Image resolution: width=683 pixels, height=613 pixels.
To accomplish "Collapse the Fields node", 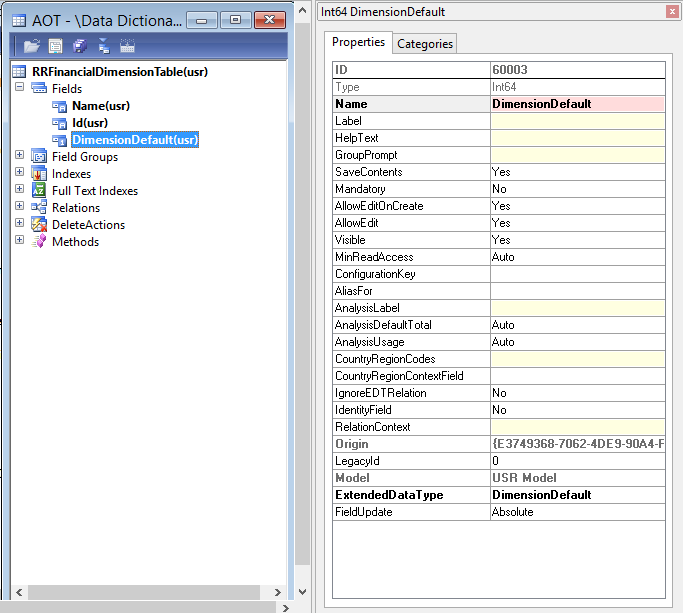I will (19, 86).
